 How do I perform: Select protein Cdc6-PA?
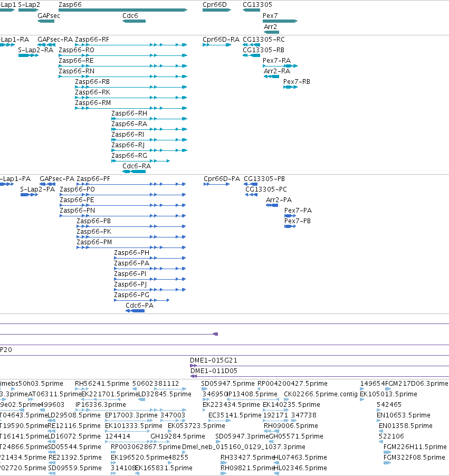(140, 306)
